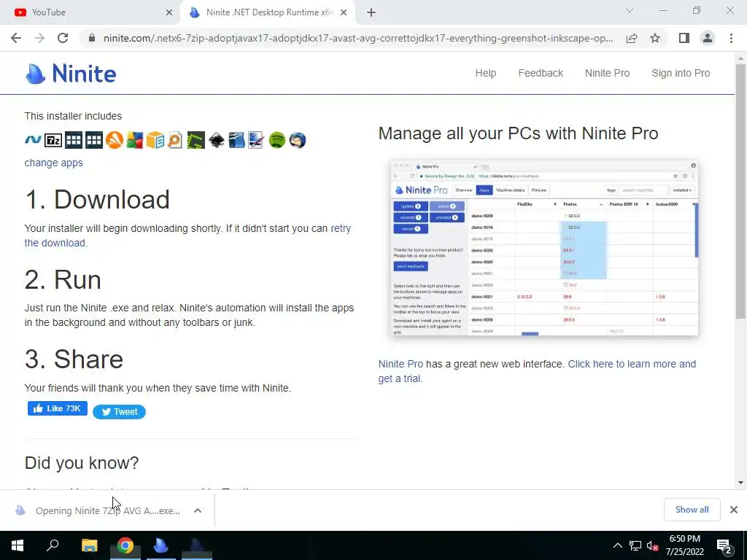Go back to the previous page

pyautogui.click(x=16, y=38)
